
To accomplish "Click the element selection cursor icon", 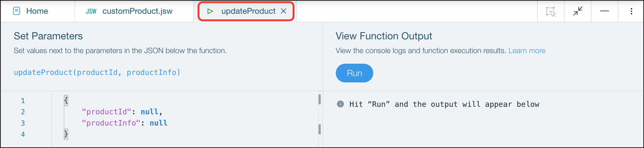I will pyautogui.click(x=551, y=12).
